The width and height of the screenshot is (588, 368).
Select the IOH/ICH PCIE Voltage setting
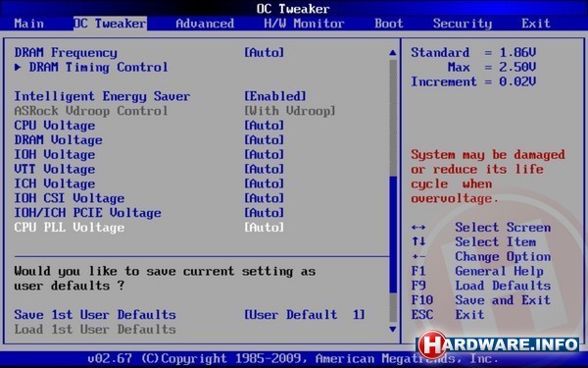coord(87,214)
